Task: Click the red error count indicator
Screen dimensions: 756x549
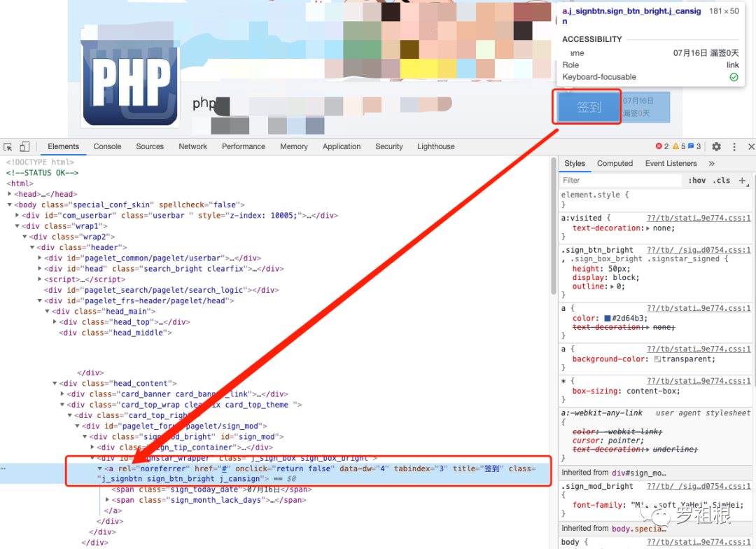Action: pos(662,146)
